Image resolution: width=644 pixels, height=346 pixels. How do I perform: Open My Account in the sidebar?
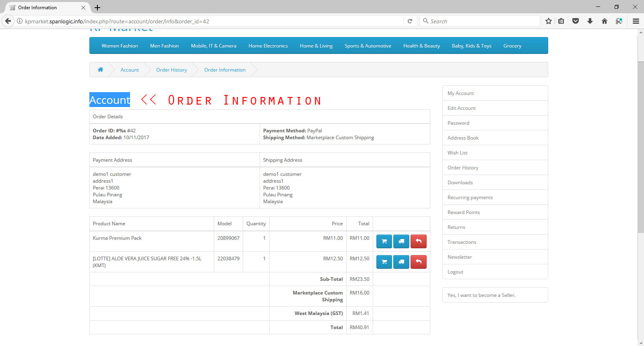(x=495, y=93)
